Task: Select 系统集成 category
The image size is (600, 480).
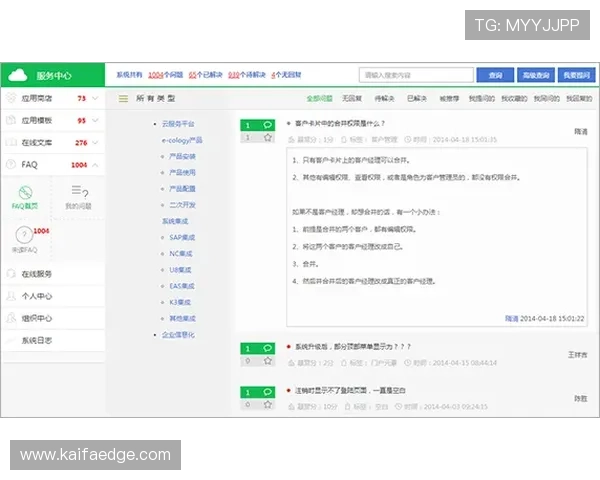Action: 175,221
